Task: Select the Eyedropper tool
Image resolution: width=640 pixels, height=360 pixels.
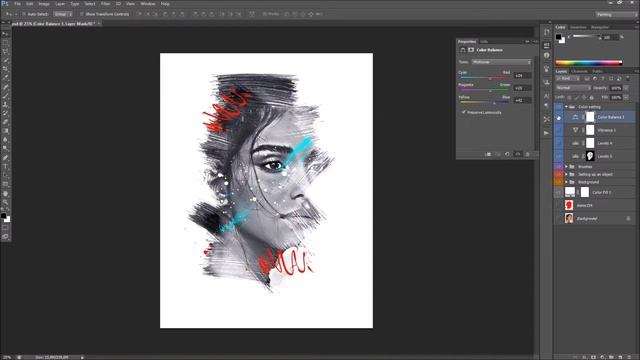Action: 5,78
